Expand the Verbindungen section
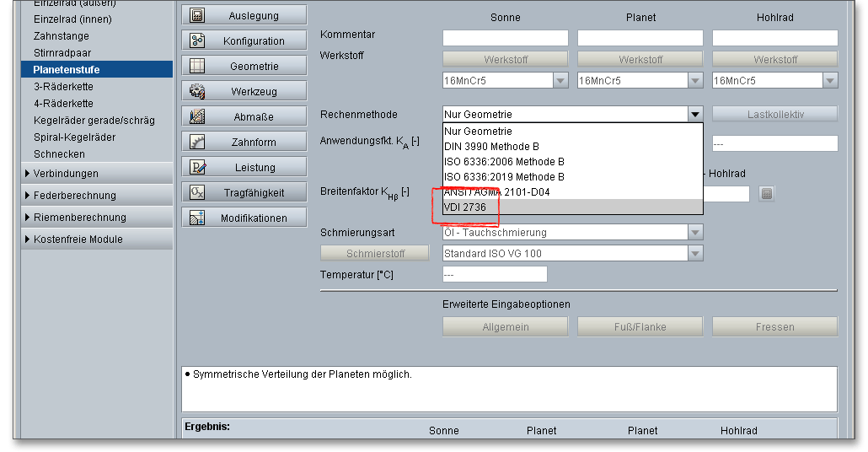This screenshot has width=868, height=452. [x=66, y=174]
